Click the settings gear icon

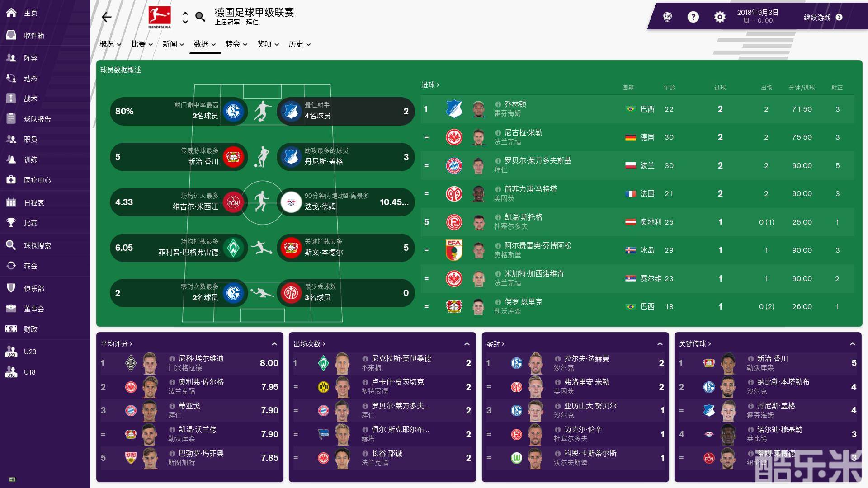(719, 17)
